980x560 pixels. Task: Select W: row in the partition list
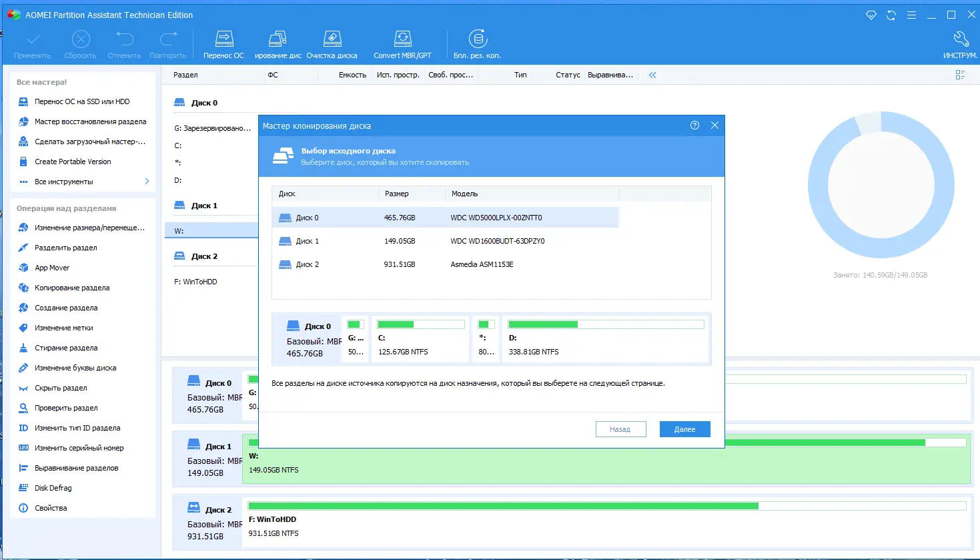tap(211, 231)
